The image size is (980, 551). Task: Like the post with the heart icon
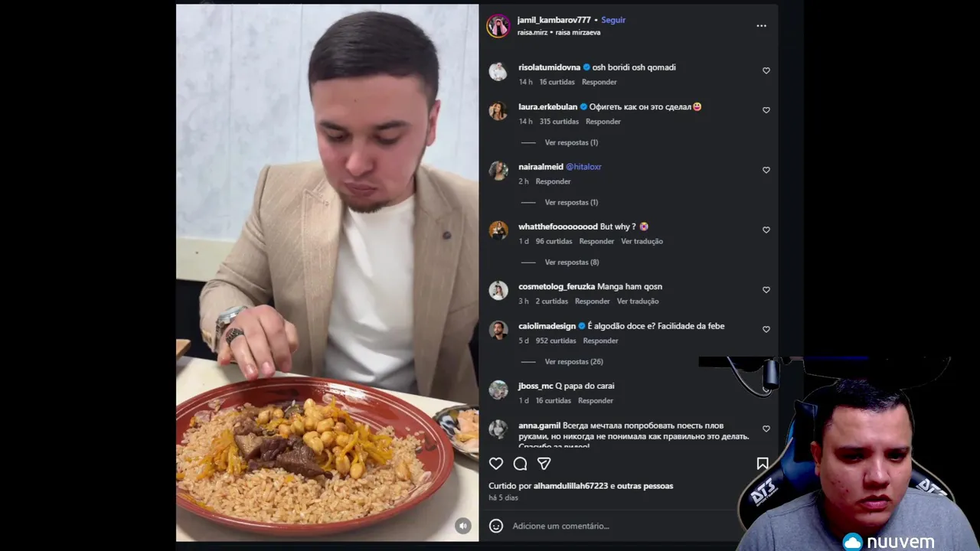[x=496, y=464]
